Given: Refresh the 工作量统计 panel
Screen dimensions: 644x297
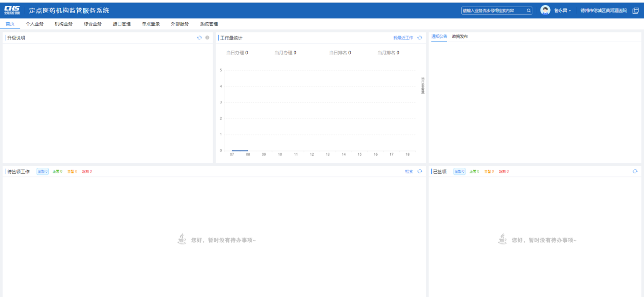Looking at the screenshot, I should coord(420,38).
